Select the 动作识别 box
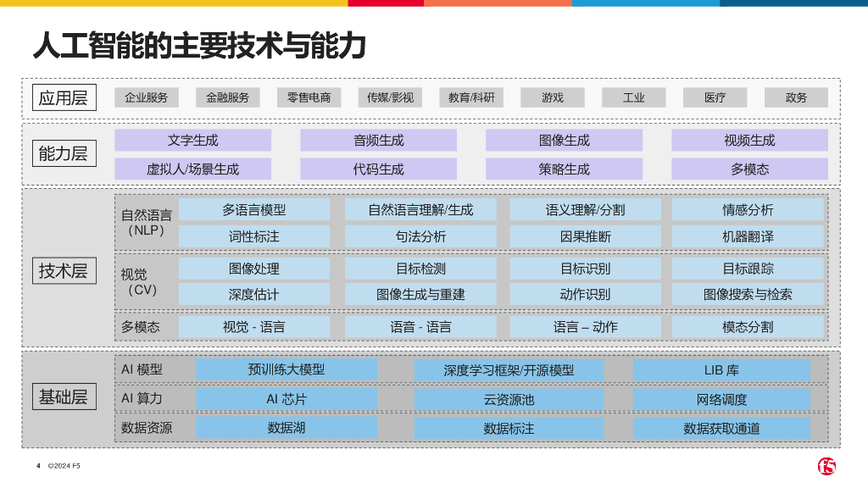This screenshot has height=488, width=868. point(585,294)
